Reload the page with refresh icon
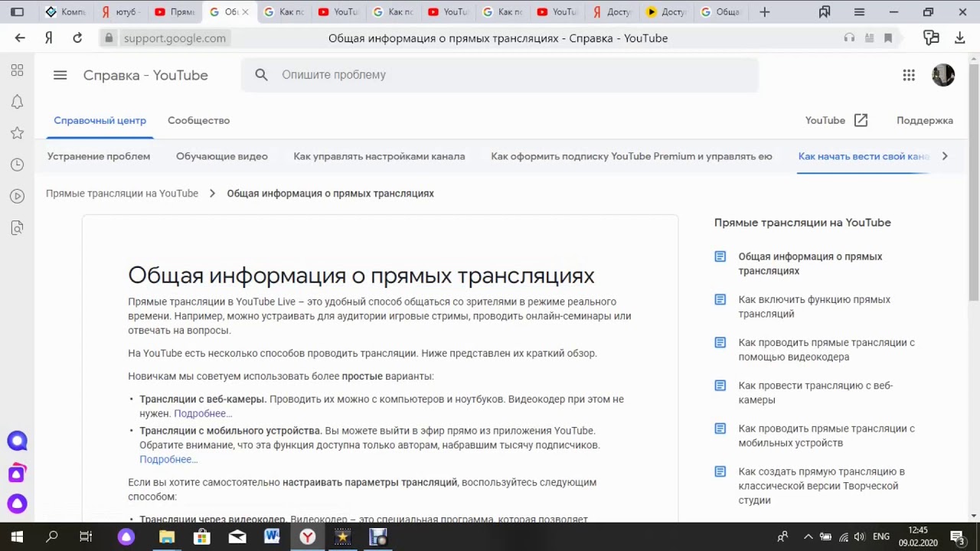 77,38
